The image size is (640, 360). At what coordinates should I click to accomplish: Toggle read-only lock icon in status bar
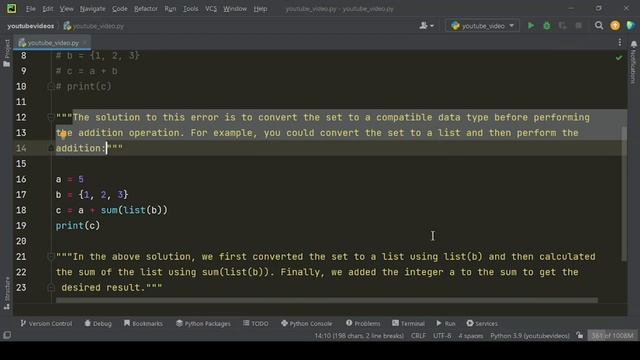click(x=580, y=336)
